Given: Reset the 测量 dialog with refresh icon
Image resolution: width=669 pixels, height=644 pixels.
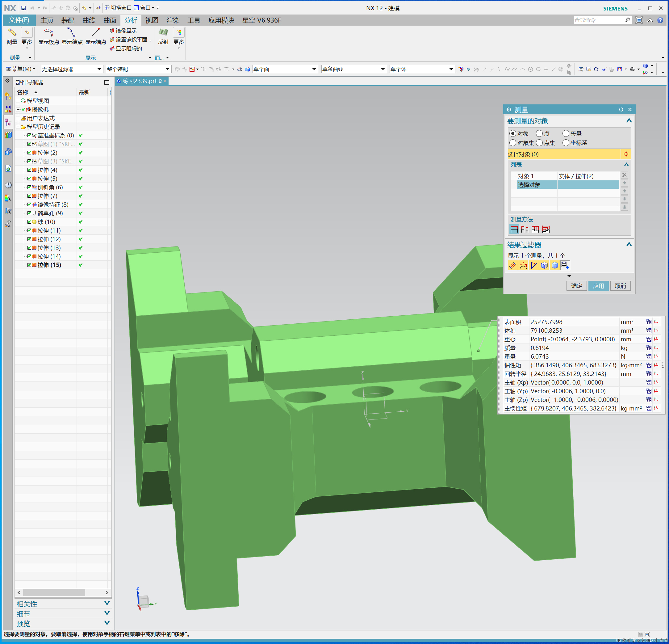Looking at the screenshot, I should (621, 110).
